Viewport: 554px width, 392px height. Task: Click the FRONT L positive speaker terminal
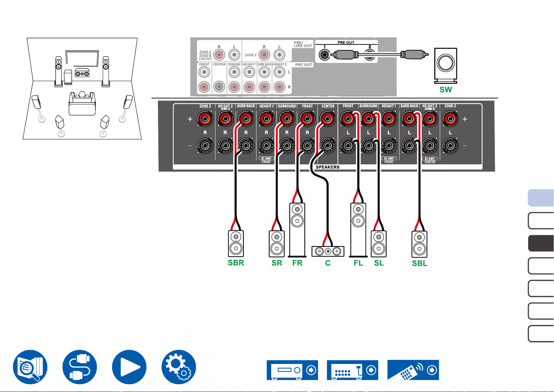point(348,119)
